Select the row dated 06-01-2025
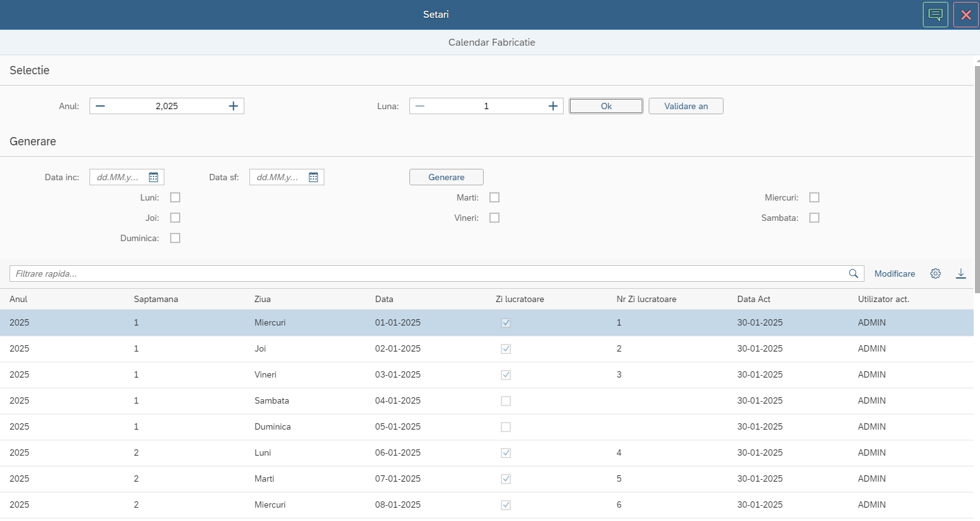The height and width of the screenshot is (521, 980). pos(487,452)
